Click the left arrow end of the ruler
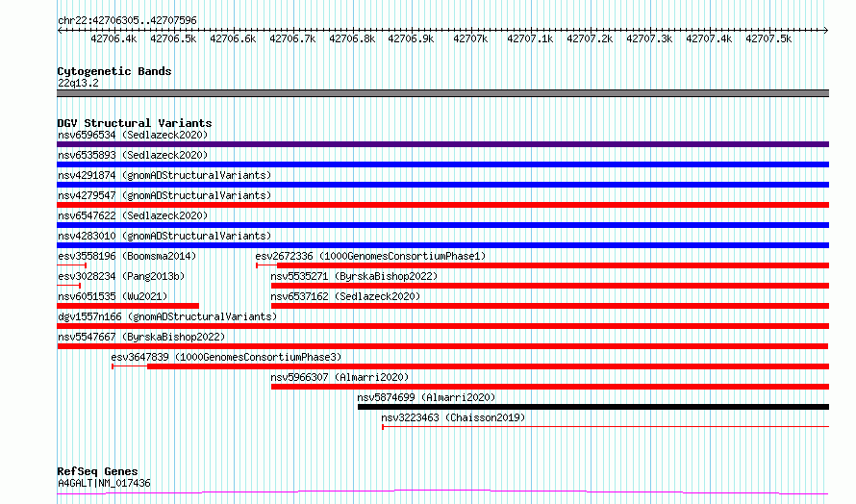856x504 pixels. (x=60, y=30)
